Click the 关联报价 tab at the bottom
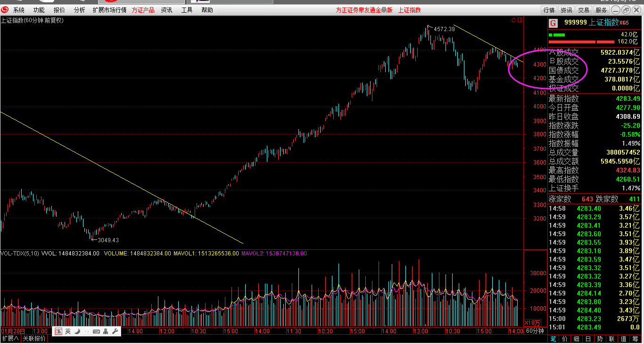The height and width of the screenshot is (344, 644). click(x=34, y=339)
